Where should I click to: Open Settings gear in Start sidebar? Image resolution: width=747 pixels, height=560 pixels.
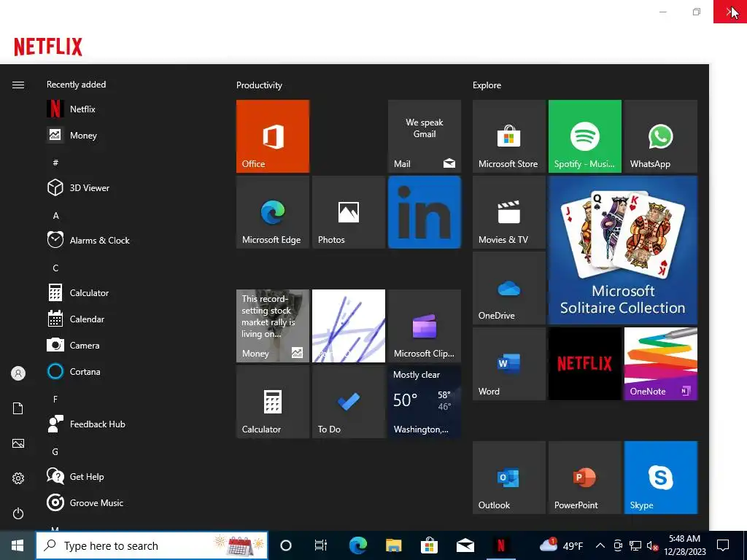tap(18, 478)
